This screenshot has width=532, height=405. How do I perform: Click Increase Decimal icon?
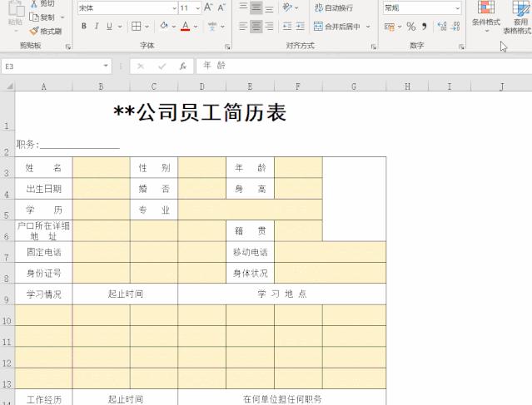click(442, 26)
